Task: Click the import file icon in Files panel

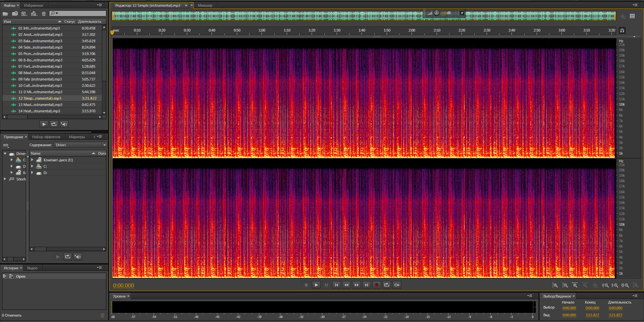Action: [15, 14]
